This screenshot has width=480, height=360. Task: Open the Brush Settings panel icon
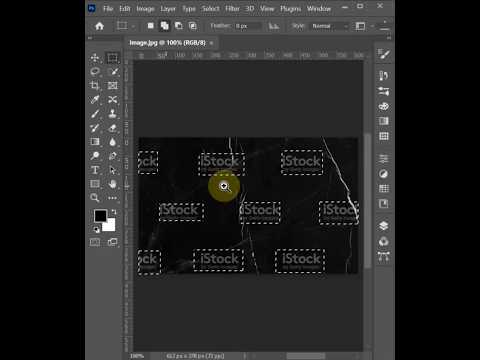384,76
